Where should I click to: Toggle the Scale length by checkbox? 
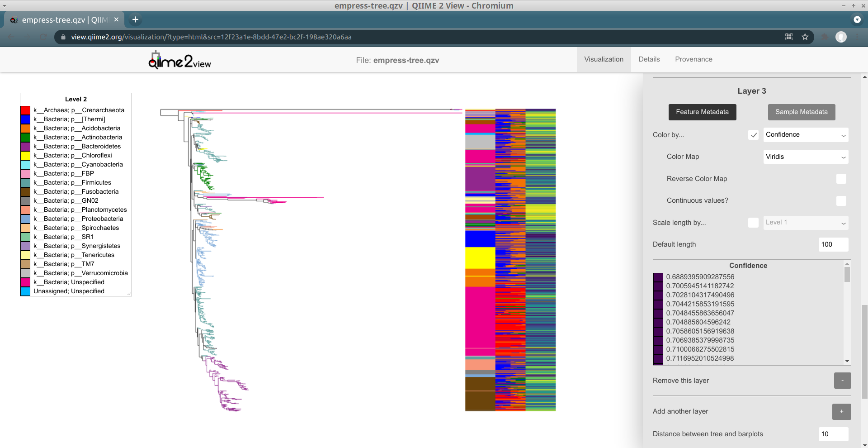tap(753, 222)
